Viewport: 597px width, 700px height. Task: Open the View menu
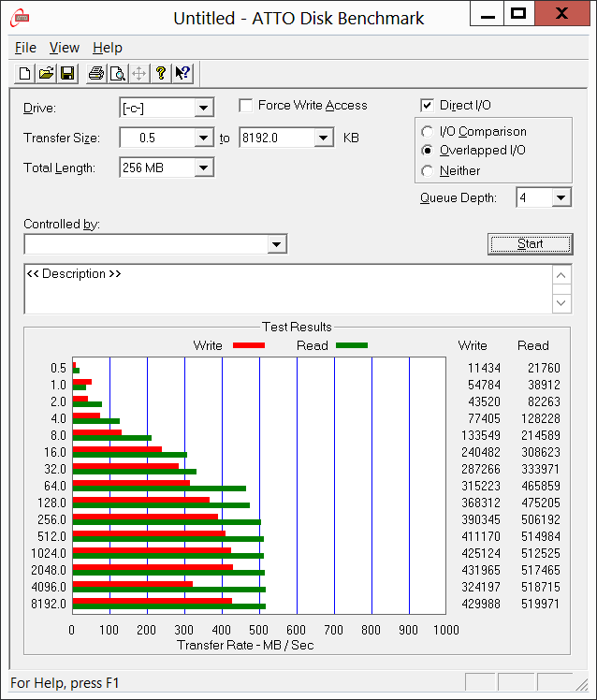65,48
